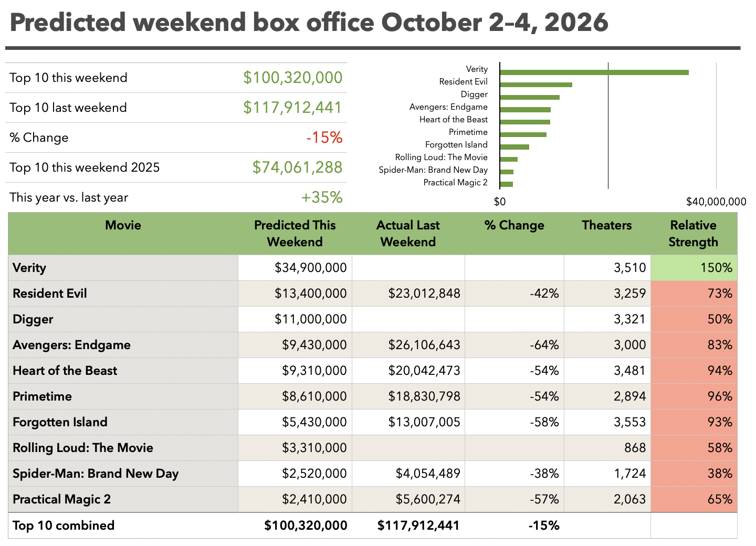Click the red -15% change summary value
Image resolution: width=756 pixels, height=546 pixels.
pyautogui.click(x=324, y=138)
